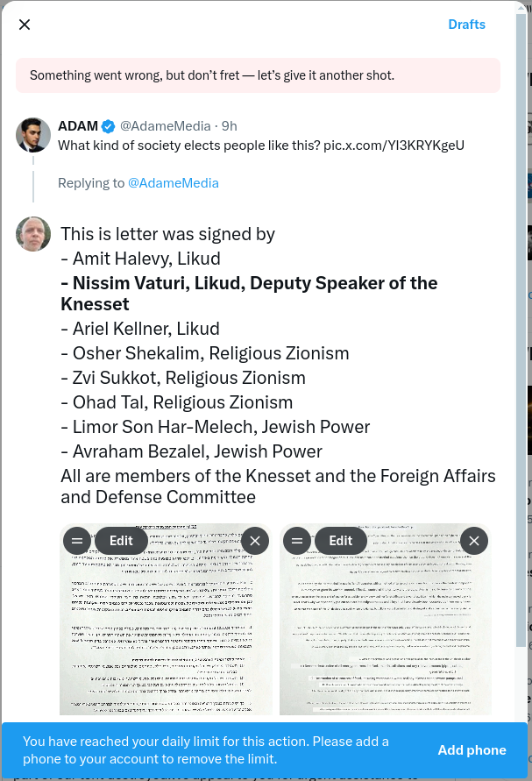Click the reorder handle on the first image

(77, 541)
